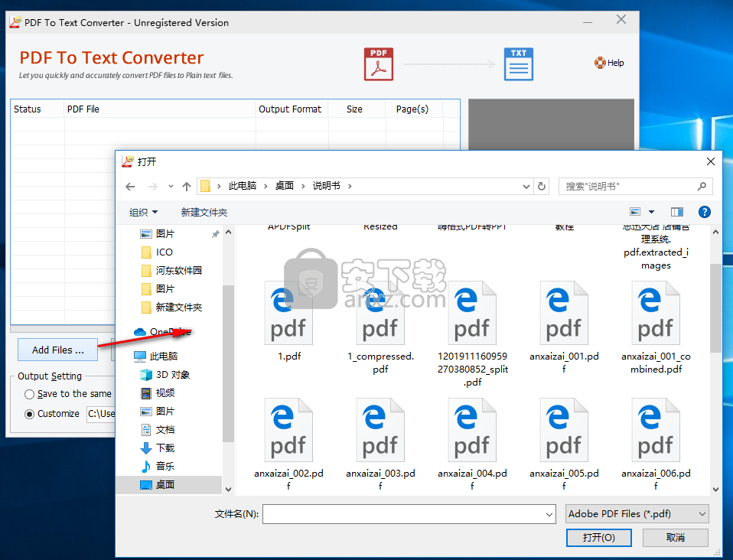Click 此电脑 in the address breadcrumb

tap(242, 186)
